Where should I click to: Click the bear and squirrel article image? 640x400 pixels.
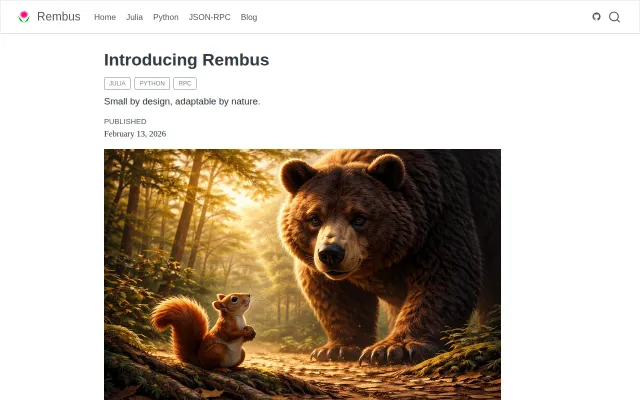click(x=302, y=274)
